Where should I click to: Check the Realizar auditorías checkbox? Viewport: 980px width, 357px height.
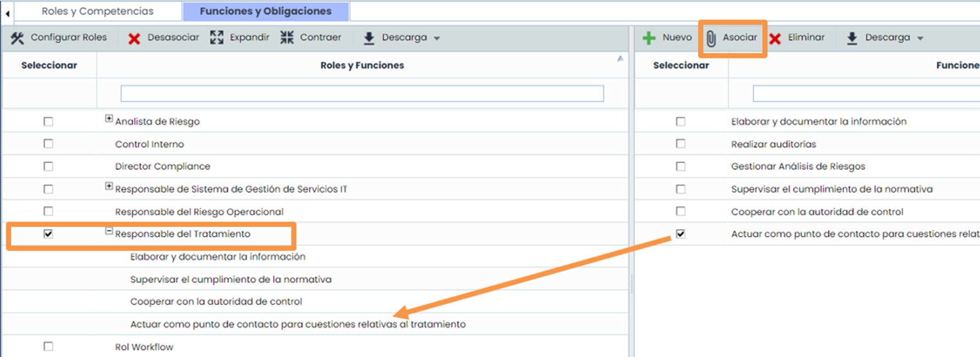click(680, 144)
